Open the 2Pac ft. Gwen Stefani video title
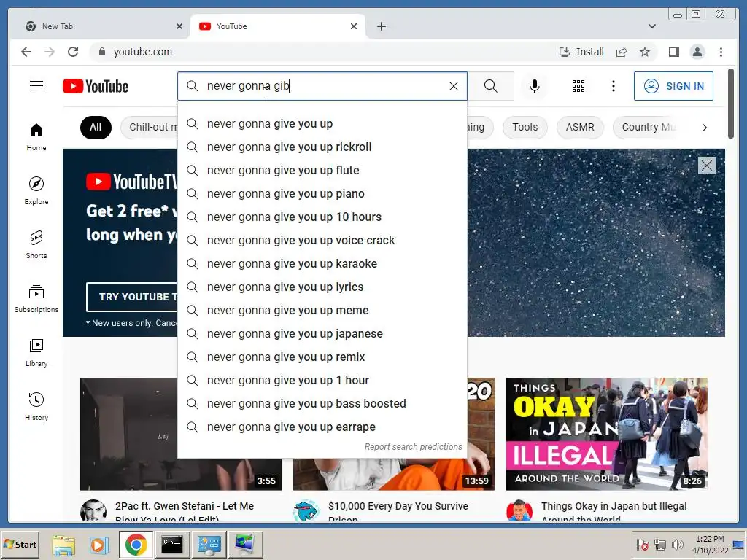Viewport: 747px width, 560px height. tap(185, 512)
